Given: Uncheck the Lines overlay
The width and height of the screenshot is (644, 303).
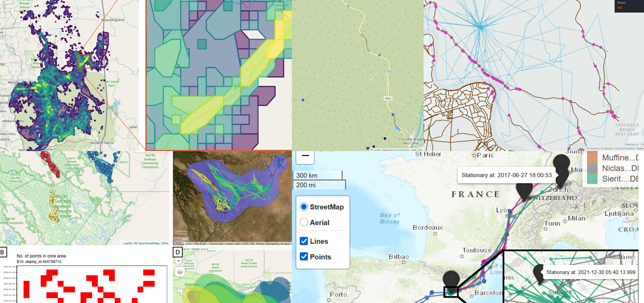Looking at the screenshot, I should coord(304,241).
